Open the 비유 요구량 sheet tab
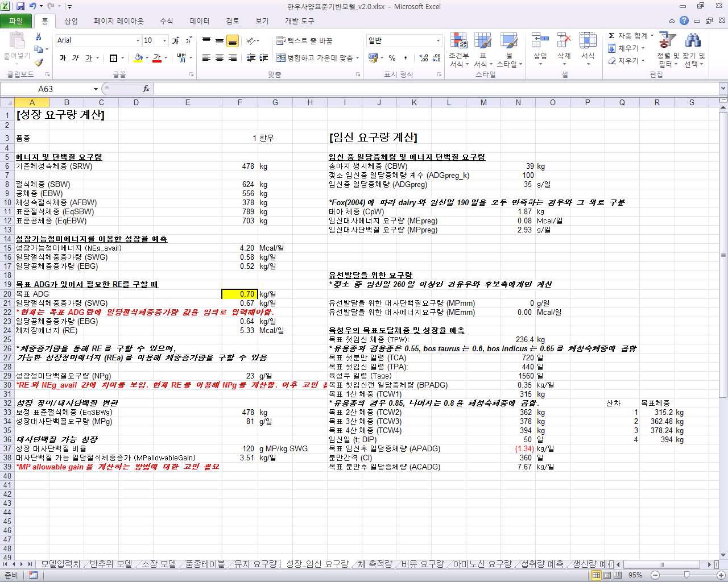Image resolution: width=728 pixels, height=582 pixels. tap(423, 564)
